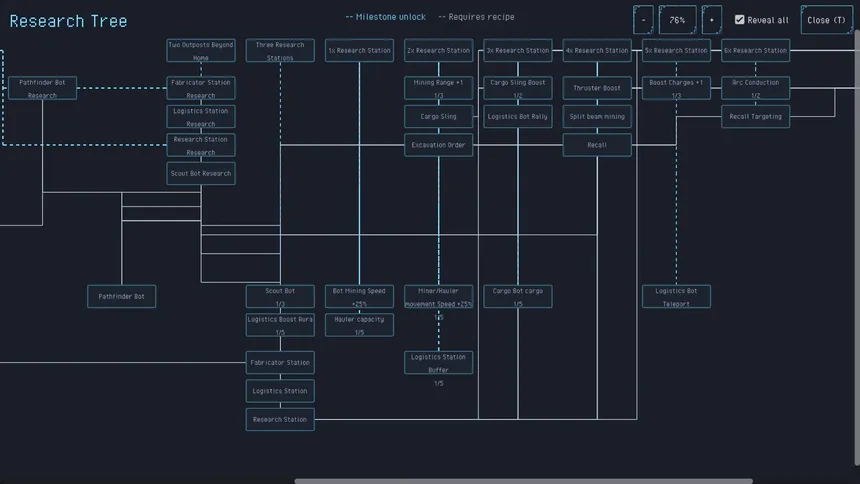The height and width of the screenshot is (484, 860).
Task: Select the 6x Research Station node
Action: [x=755, y=50]
